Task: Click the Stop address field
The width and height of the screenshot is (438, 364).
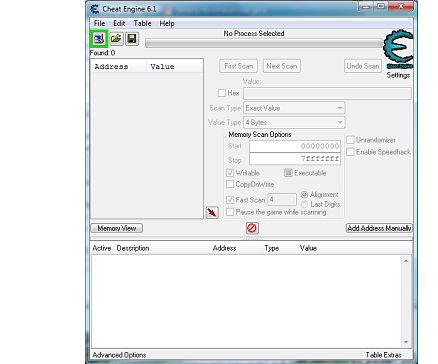Action: (295, 159)
